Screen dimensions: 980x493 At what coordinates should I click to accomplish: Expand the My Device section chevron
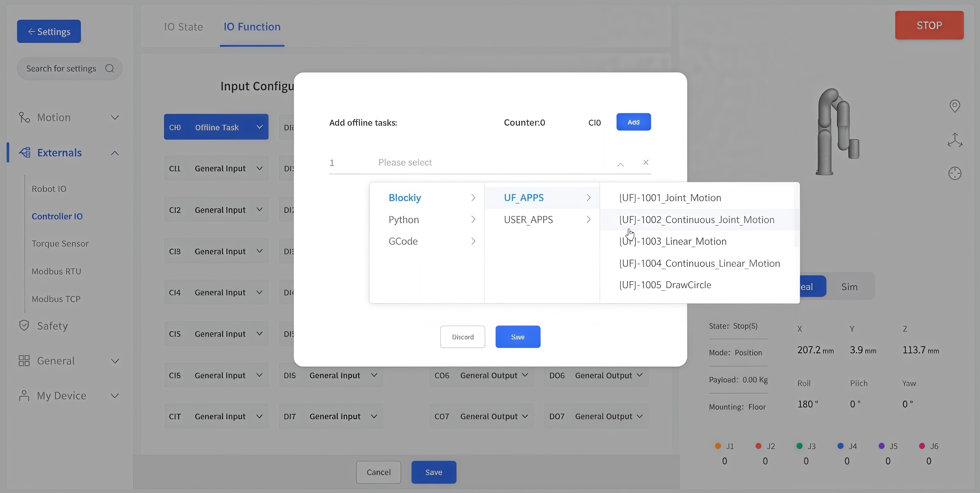point(114,396)
